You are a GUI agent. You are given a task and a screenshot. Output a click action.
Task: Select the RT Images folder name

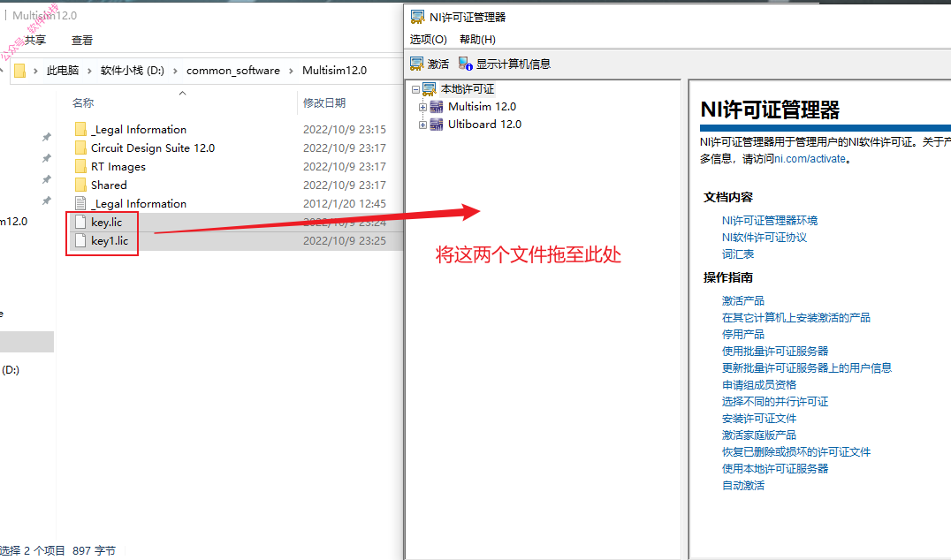[x=118, y=167]
